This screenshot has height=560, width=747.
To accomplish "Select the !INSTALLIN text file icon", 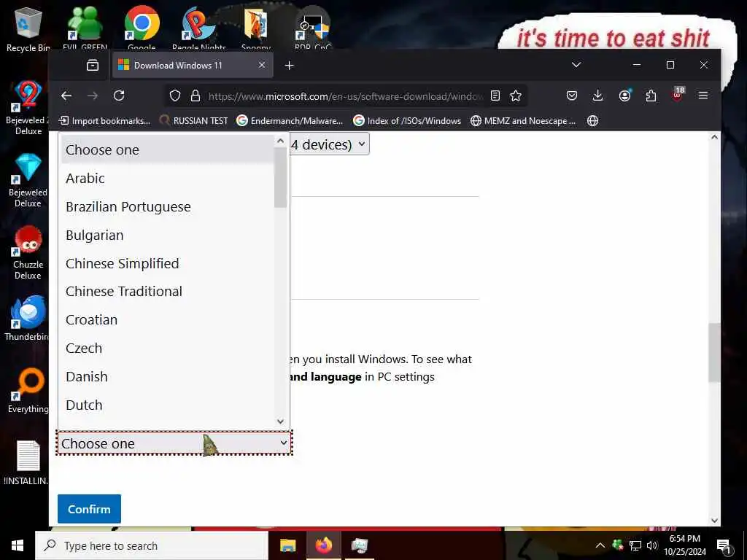I will pos(27,463).
